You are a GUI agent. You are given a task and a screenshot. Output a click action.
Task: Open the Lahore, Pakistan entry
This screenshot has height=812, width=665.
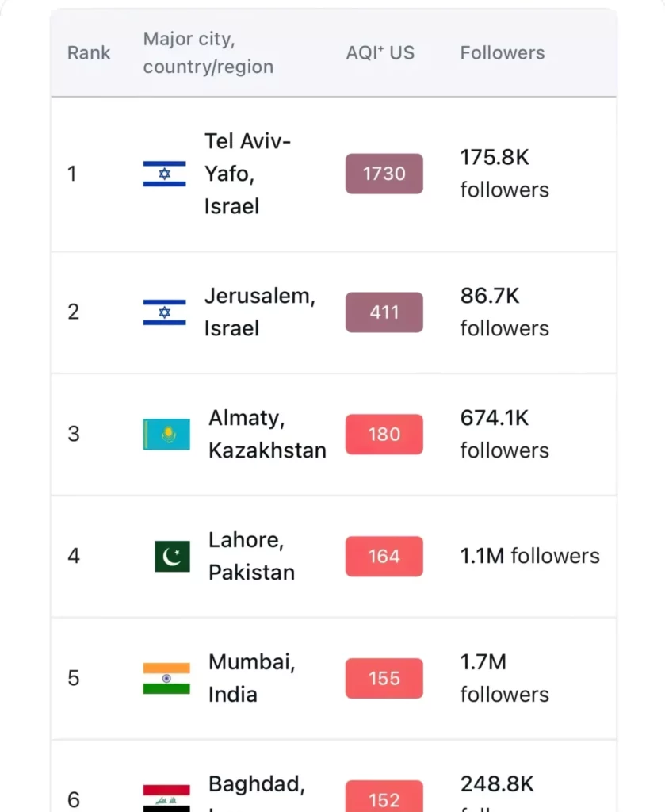(251, 557)
